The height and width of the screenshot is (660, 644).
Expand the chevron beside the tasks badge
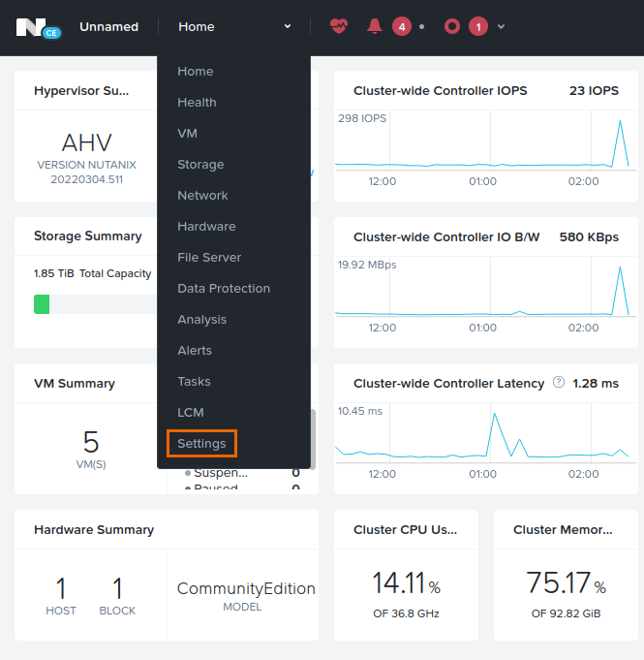(501, 26)
